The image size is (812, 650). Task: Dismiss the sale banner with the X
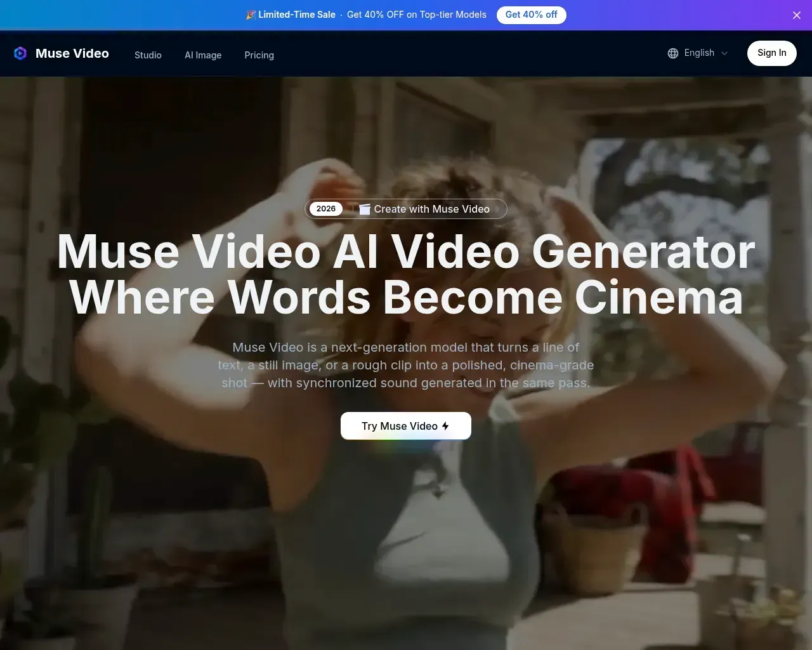pyautogui.click(x=797, y=15)
